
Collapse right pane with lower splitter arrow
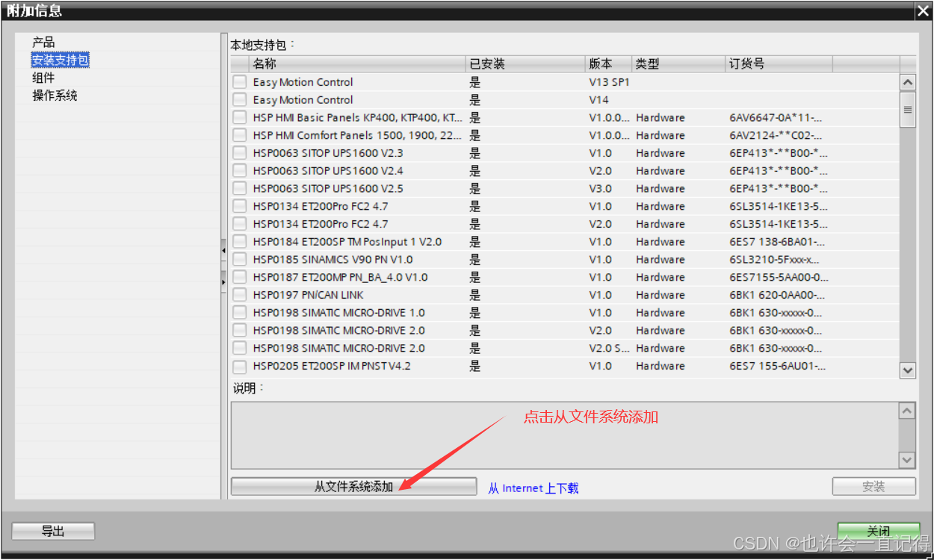click(223, 281)
